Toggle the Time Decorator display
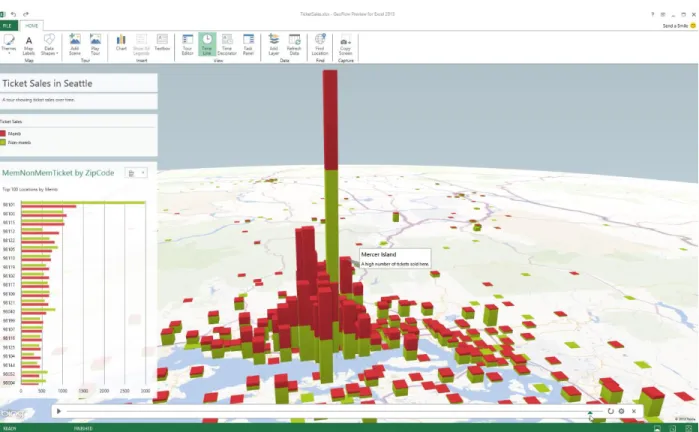 click(x=227, y=45)
